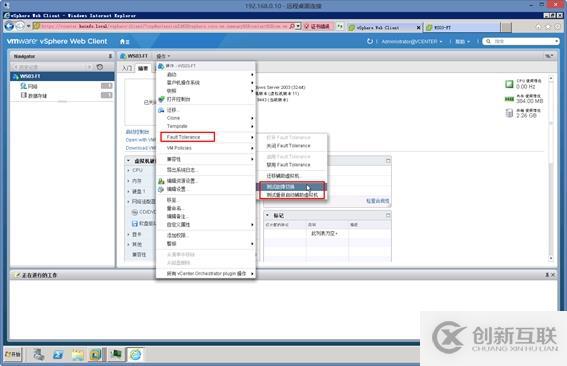
Task: Expand the Other (其他) hardware row
Action: (x=129, y=244)
